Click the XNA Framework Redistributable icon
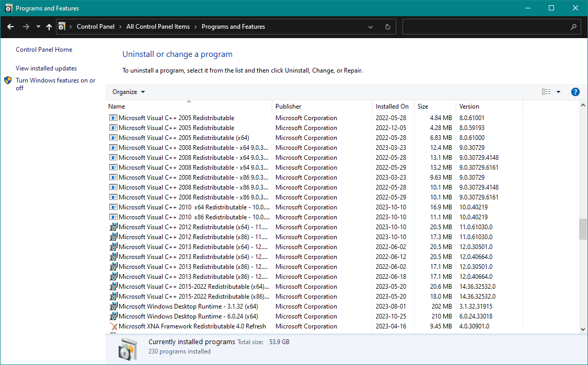 [x=113, y=326]
